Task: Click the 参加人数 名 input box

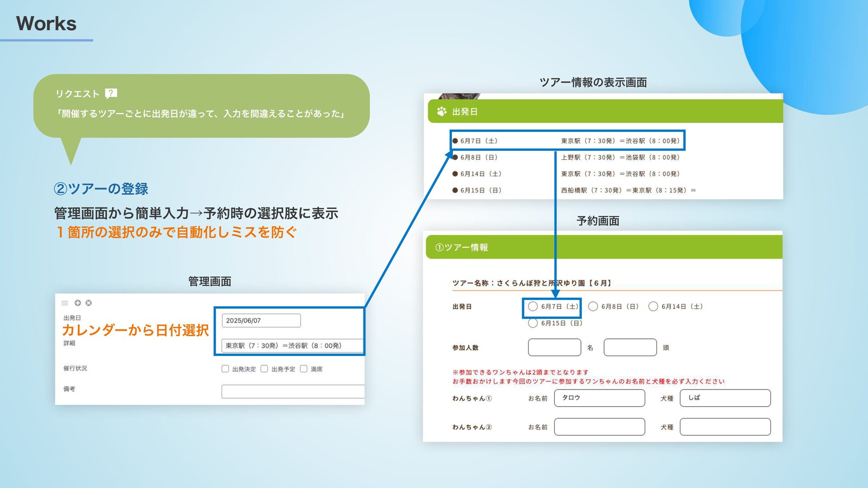Action: pos(554,347)
